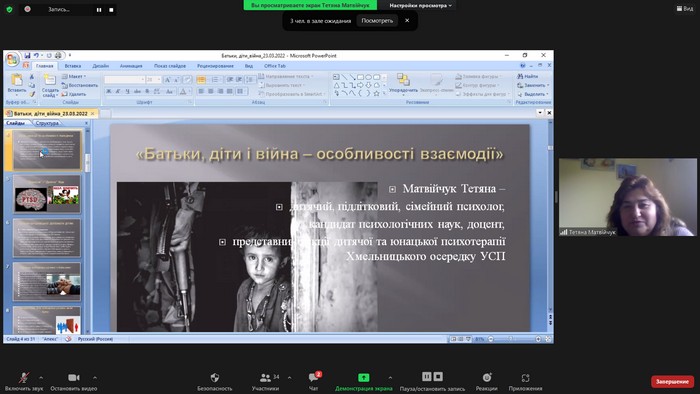700x394 pixels.
Task: Open the Zoom Chat (Чат) panel
Action: pos(314,382)
